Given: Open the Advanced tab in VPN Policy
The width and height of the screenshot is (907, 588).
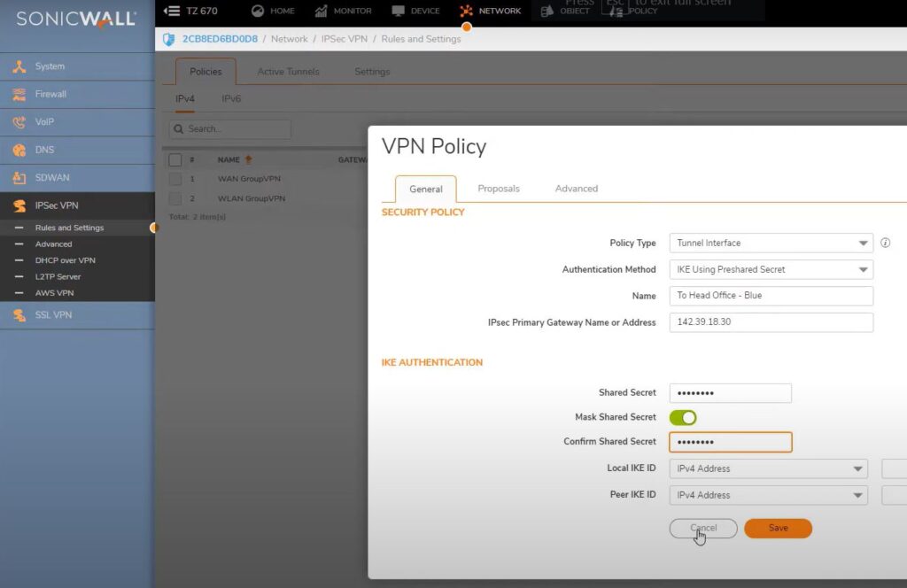Looking at the screenshot, I should pyautogui.click(x=576, y=189).
